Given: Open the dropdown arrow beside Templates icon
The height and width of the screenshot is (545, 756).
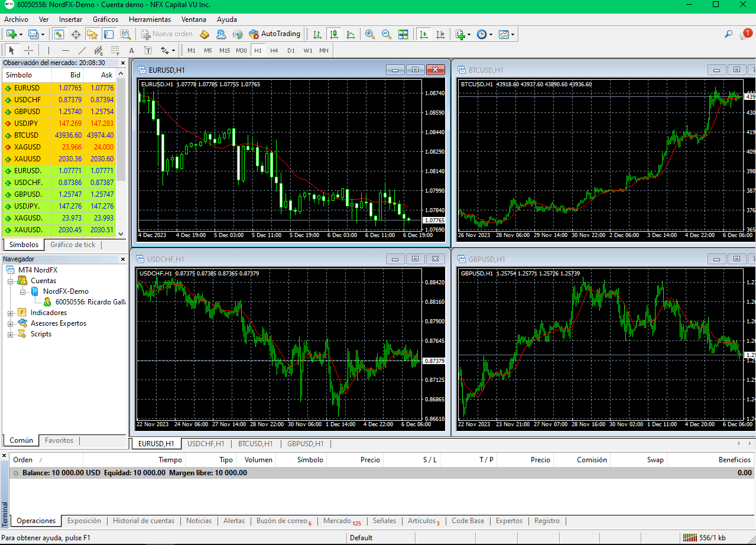Looking at the screenshot, I should pyautogui.click(x=512, y=34).
